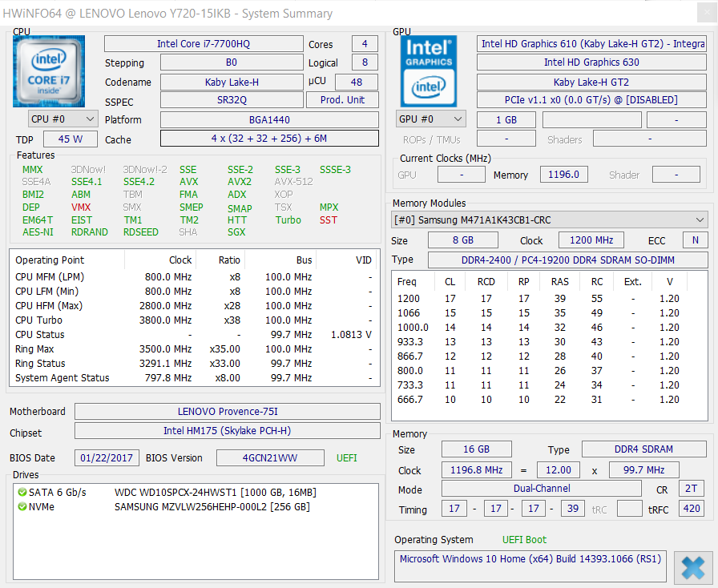Viewport: 718px width, 588px height.
Task: Close the System Summary window via title bar
Action: 707,13
